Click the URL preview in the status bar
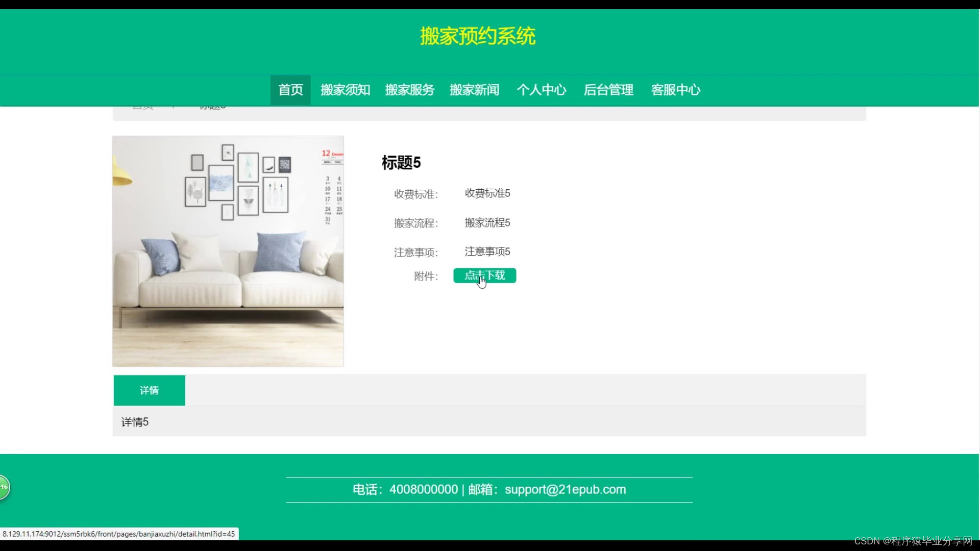This screenshot has height=551, width=980. click(x=118, y=534)
